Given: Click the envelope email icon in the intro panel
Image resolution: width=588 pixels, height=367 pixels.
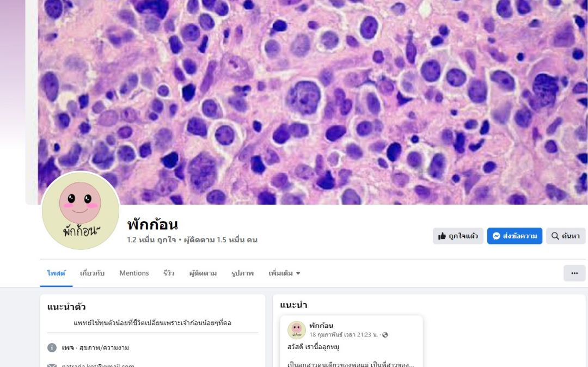Looking at the screenshot, I should tap(52, 365).
